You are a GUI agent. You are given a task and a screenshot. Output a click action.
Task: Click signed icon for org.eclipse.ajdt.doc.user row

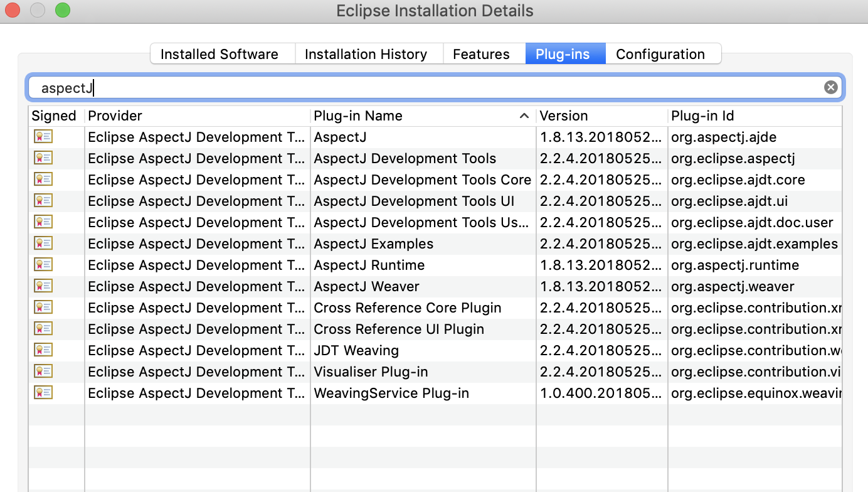(x=43, y=222)
